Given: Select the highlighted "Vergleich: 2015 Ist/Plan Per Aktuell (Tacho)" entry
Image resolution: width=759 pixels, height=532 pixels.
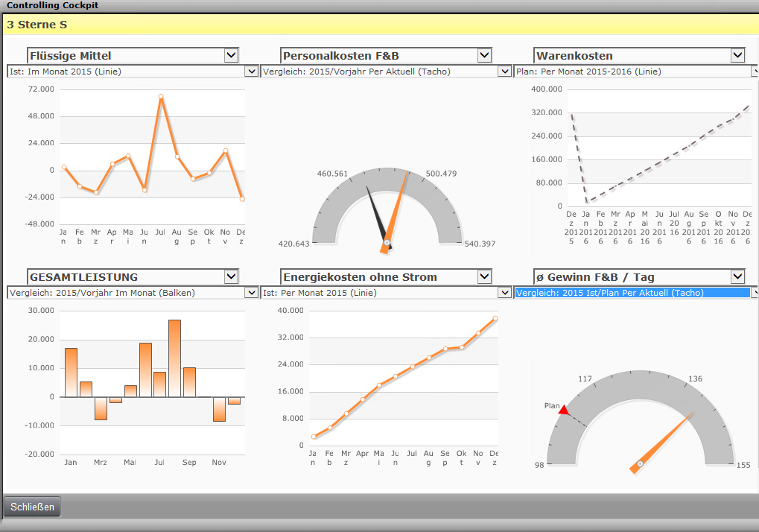Looking at the screenshot, I should [633, 292].
